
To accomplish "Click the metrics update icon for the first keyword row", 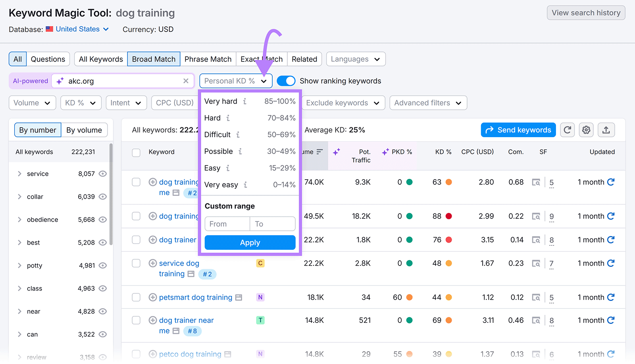I will pyautogui.click(x=610, y=182).
